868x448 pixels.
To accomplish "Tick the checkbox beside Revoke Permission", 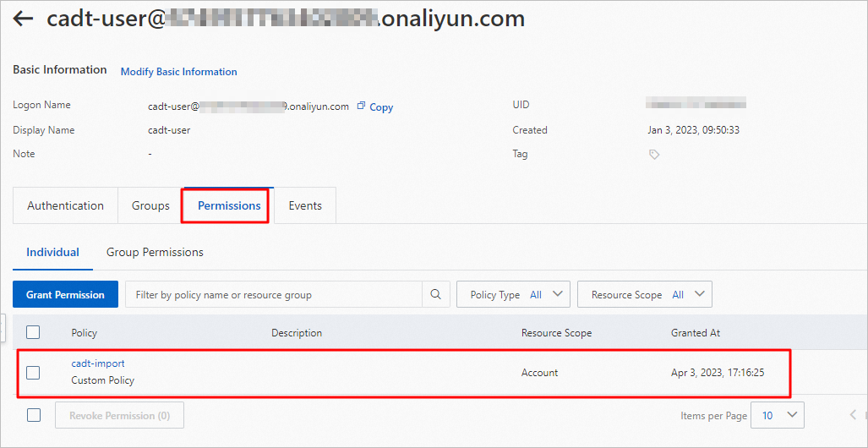I will (x=34, y=415).
